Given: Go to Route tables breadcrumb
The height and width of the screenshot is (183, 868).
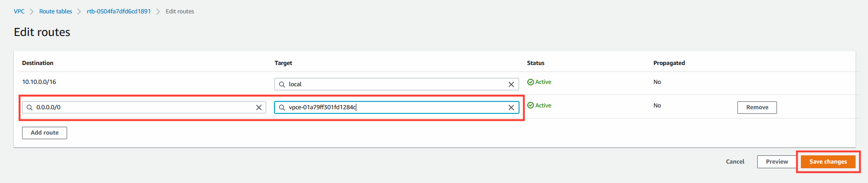Looking at the screenshot, I should pyautogui.click(x=56, y=12).
